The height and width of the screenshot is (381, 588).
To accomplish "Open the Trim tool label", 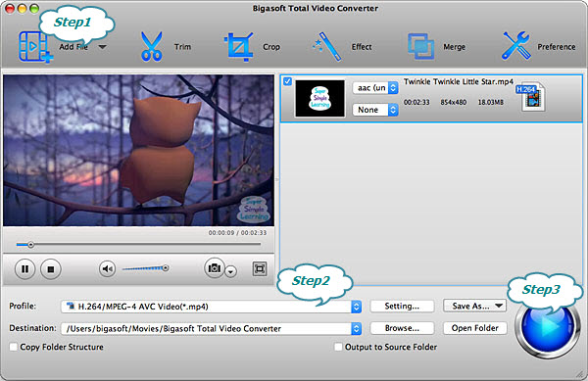I will (x=182, y=47).
